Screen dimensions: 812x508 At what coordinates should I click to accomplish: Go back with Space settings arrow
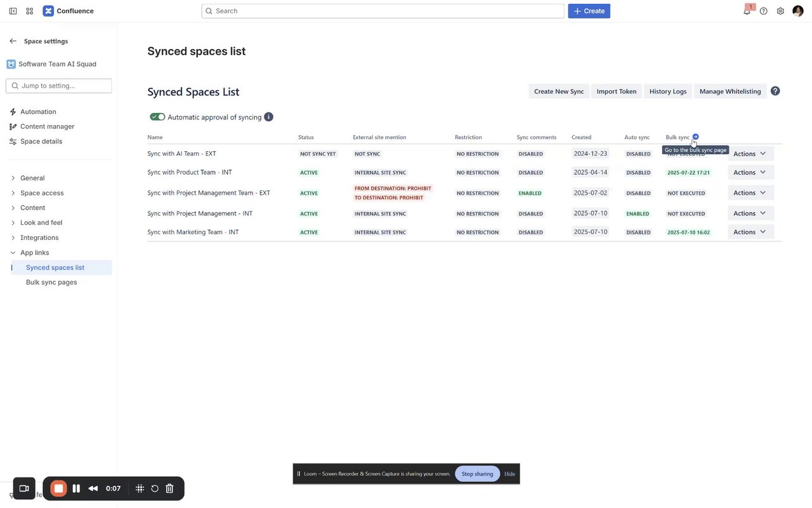click(13, 41)
